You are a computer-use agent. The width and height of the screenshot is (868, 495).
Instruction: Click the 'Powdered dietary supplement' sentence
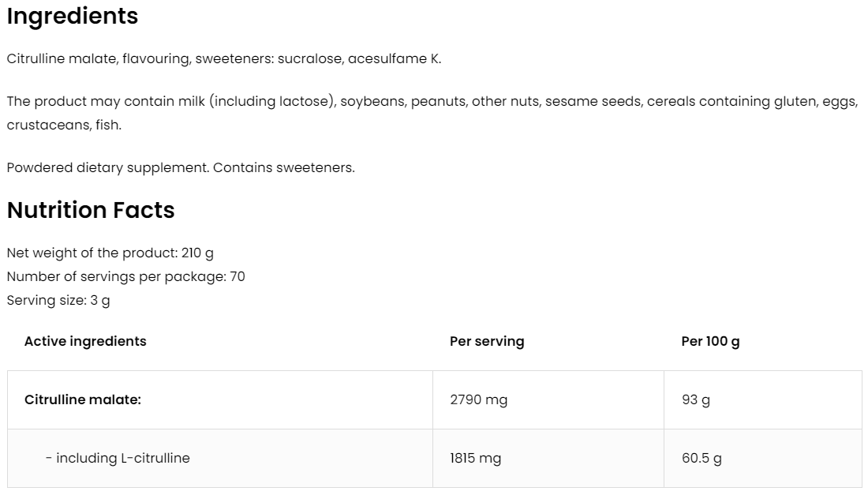[x=181, y=168]
